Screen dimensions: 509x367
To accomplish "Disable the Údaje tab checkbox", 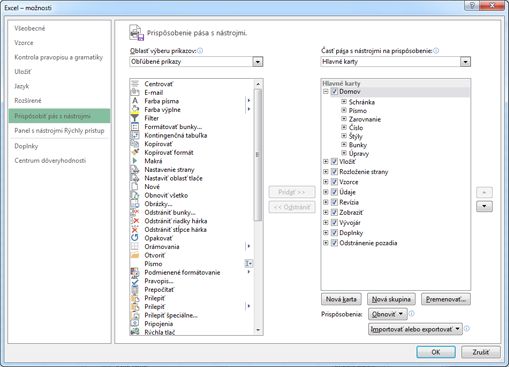I will pos(334,192).
